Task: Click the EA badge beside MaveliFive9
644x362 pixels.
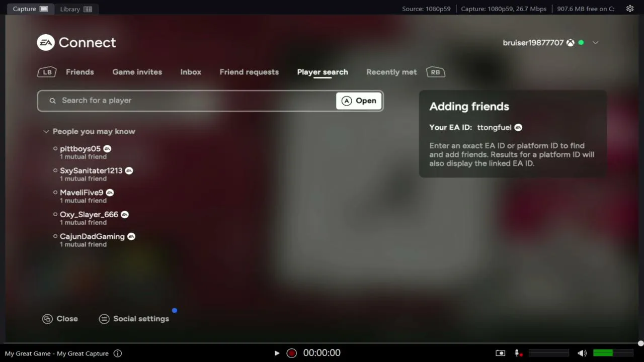Action: (110, 193)
